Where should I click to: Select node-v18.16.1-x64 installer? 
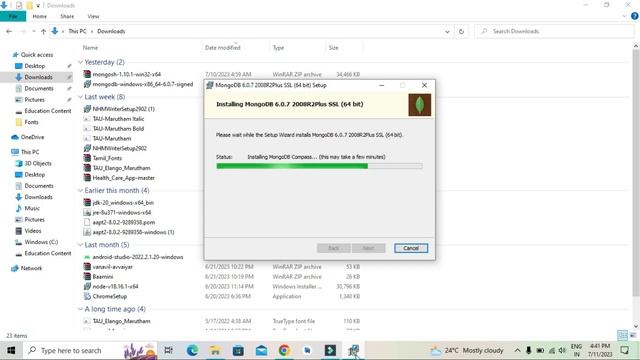click(x=115, y=287)
